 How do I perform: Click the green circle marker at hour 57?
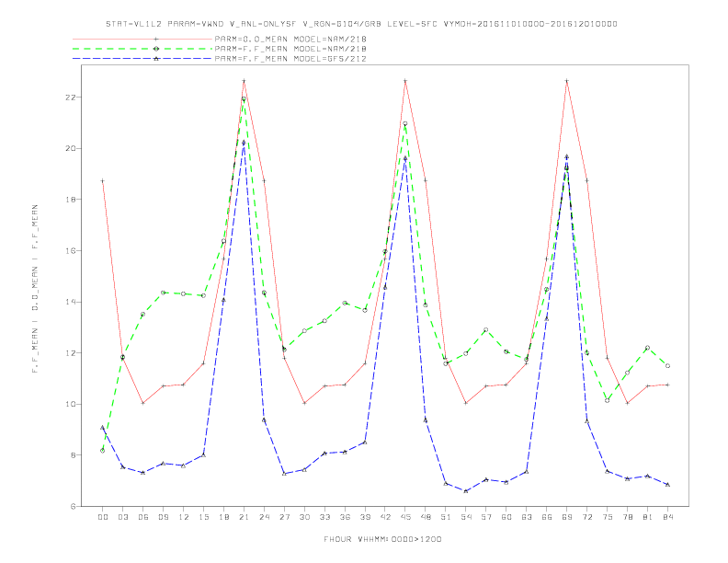click(486, 330)
